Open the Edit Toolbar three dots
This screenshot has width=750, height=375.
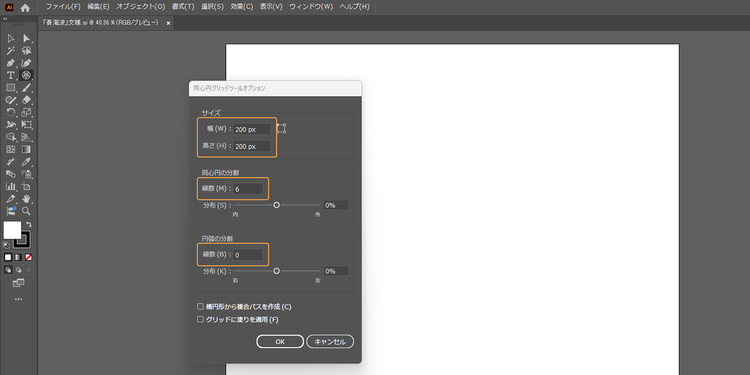[18, 299]
